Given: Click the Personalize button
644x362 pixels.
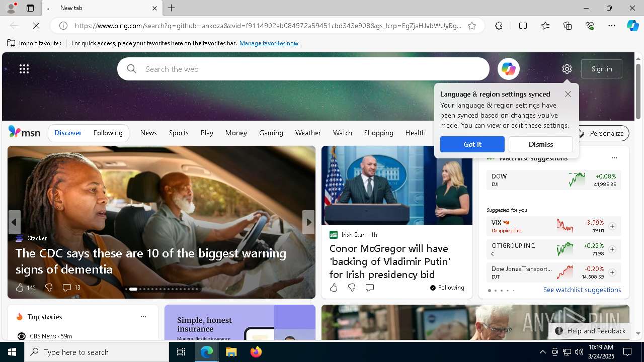Looking at the screenshot, I should 602,133.
